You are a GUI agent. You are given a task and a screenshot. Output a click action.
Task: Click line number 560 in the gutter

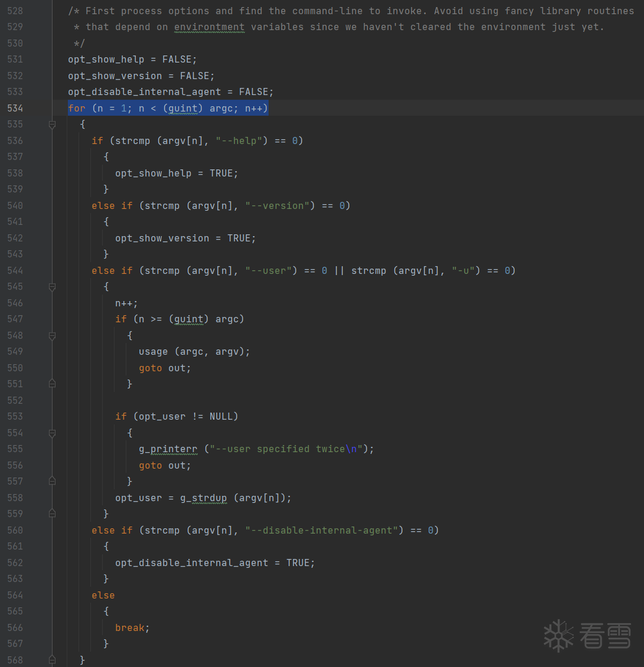(15, 530)
